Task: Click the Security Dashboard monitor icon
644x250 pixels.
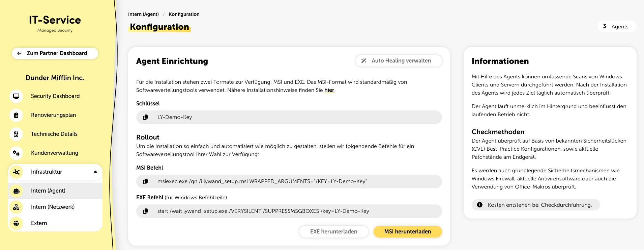Action: [16, 96]
